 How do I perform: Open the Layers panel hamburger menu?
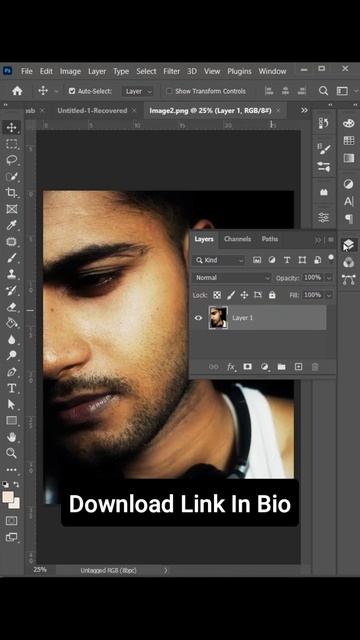pos(331,240)
